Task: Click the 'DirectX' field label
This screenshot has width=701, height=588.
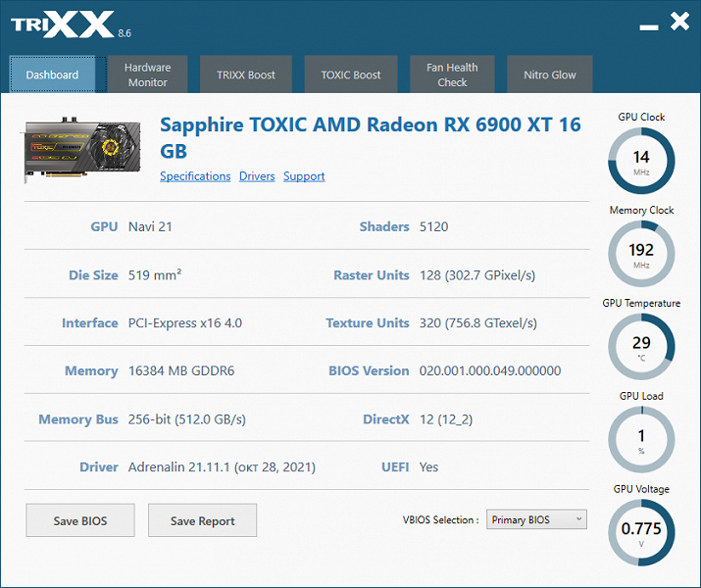Action: pos(386,419)
